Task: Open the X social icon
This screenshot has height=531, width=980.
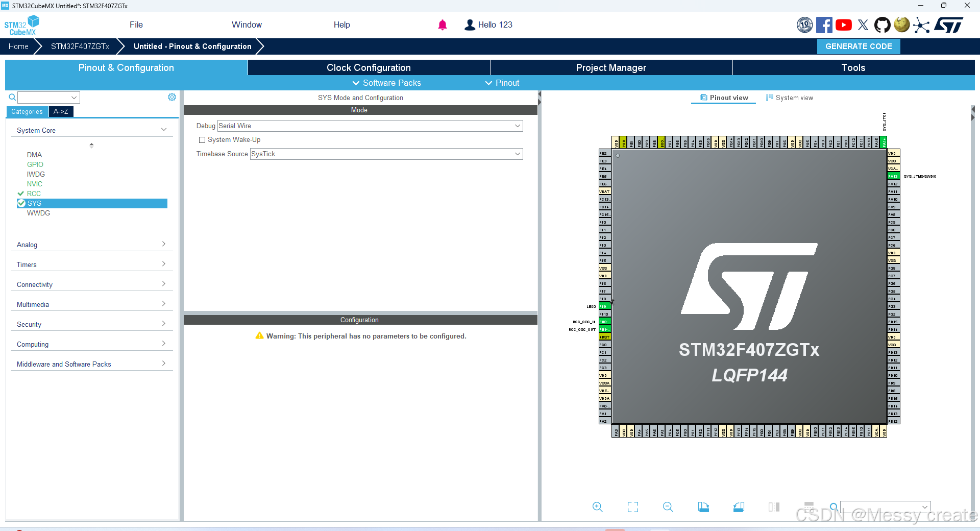Action: (863, 25)
